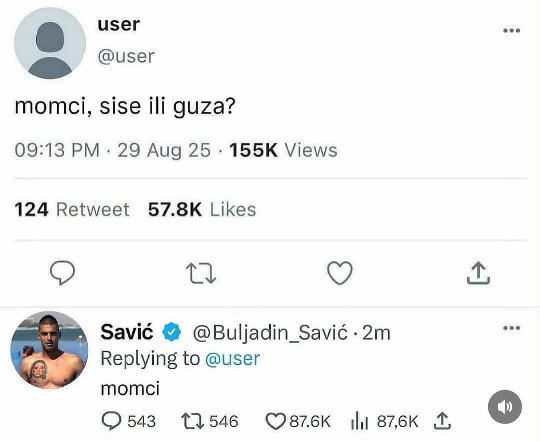Viewport: 540px width, 441px height.
Task: Open the main tweet's three-dot menu
Action: click(511, 31)
